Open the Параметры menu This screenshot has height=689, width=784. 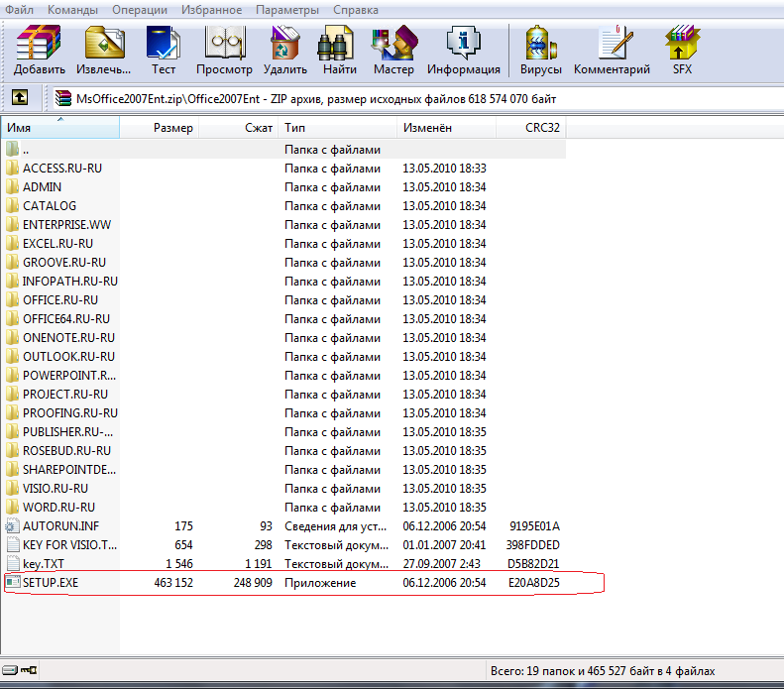point(287,10)
